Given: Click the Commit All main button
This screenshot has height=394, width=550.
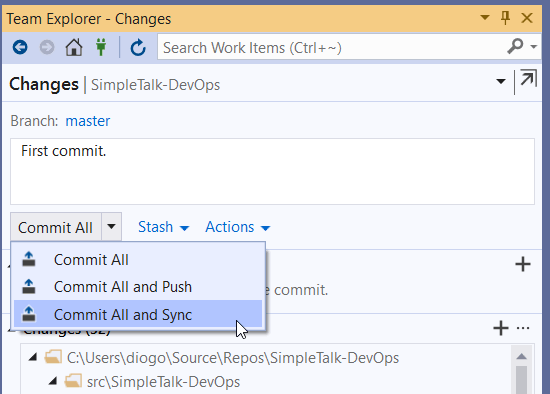Looking at the screenshot, I should tap(56, 227).
